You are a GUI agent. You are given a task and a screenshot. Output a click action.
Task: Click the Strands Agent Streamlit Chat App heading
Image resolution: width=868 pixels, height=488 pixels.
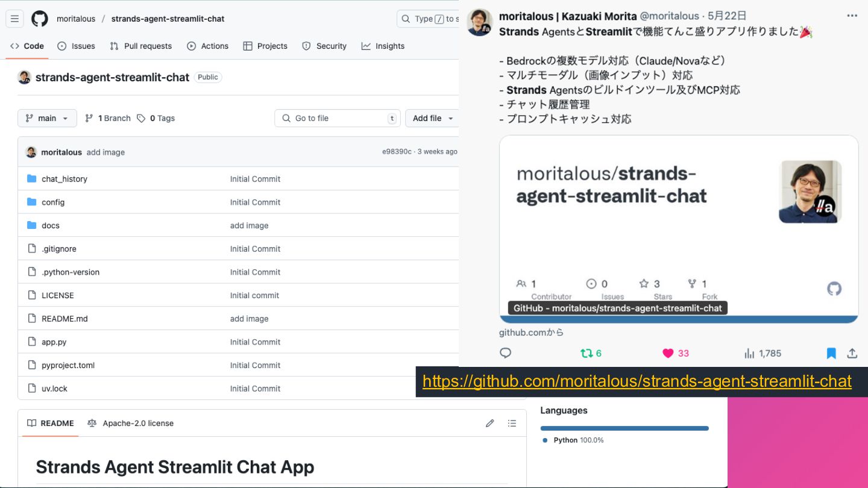pos(175,467)
